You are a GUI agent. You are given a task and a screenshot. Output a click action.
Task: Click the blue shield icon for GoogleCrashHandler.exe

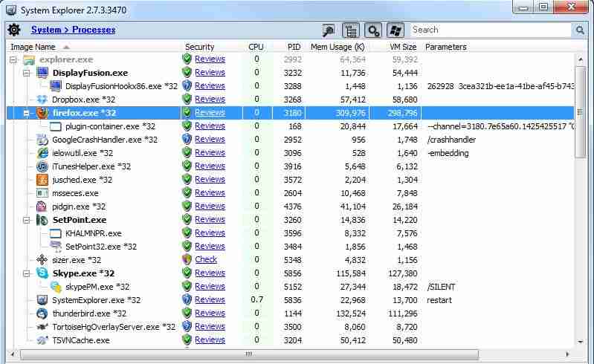187,139
